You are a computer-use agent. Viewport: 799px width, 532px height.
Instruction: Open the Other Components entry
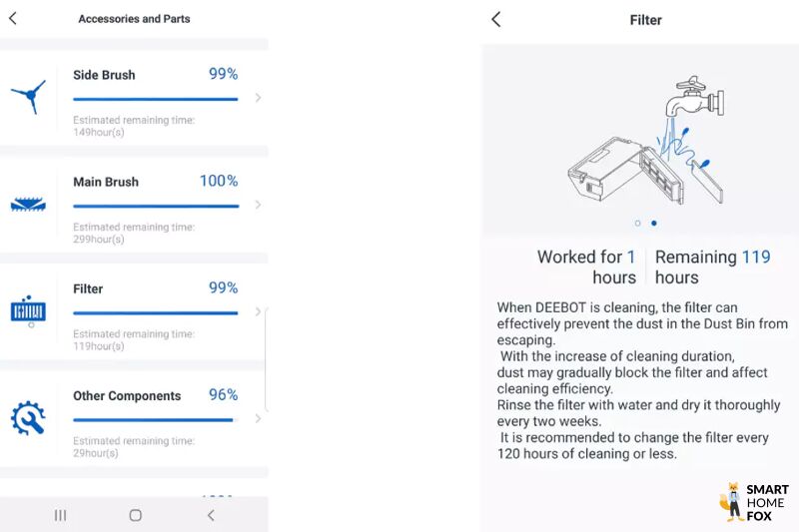pyautogui.click(x=127, y=396)
